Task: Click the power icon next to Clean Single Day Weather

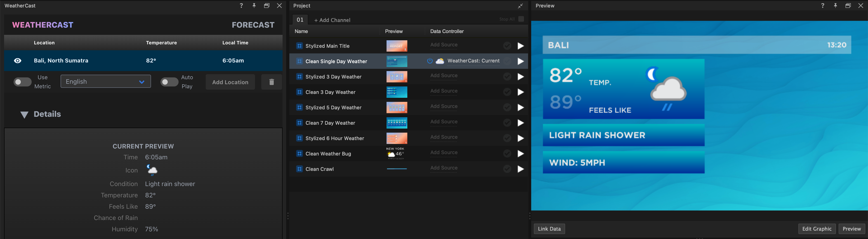Action: click(430, 61)
